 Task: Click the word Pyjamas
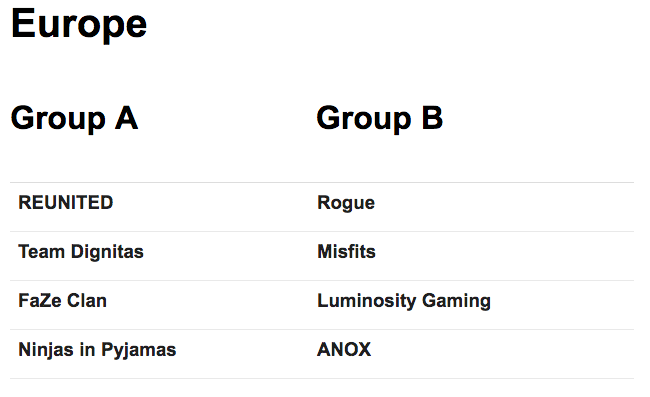(139, 351)
